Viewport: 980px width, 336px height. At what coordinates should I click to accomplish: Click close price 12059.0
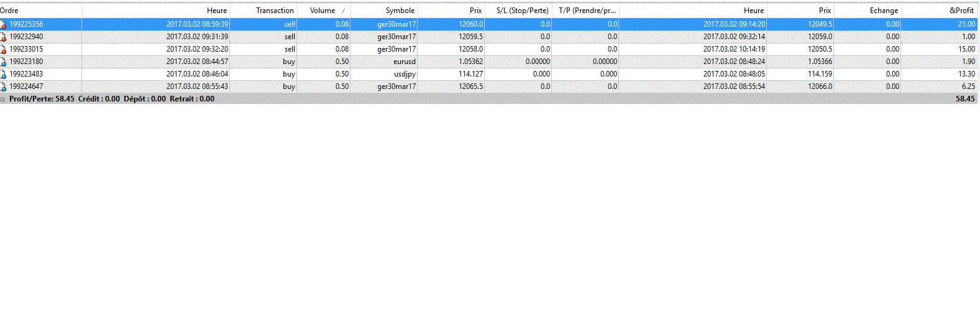click(x=820, y=37)
